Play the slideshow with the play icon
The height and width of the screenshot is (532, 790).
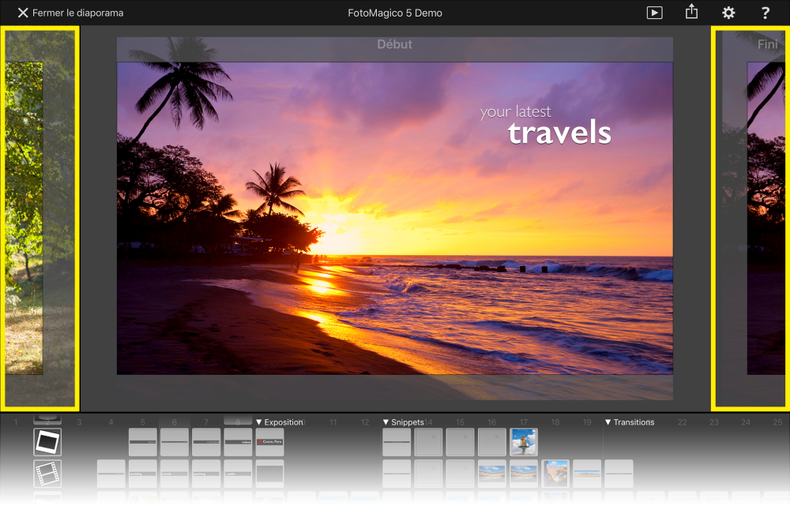(654, 13)
